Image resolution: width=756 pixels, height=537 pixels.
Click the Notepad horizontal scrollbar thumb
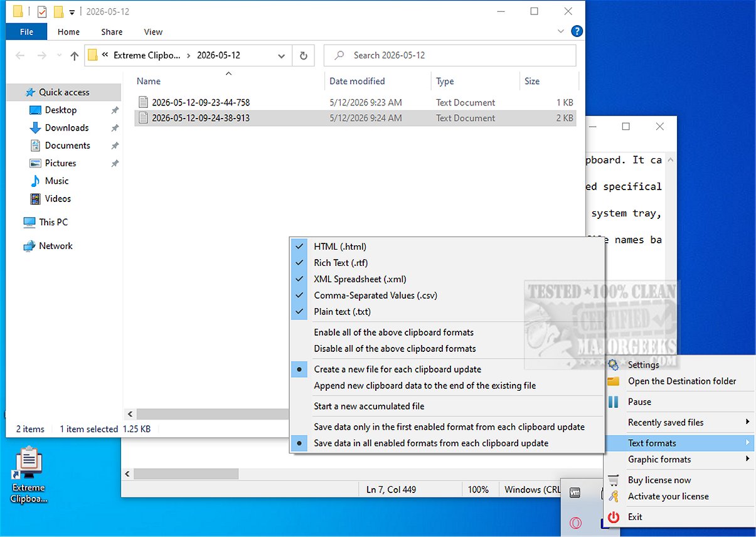coord(186,474)
